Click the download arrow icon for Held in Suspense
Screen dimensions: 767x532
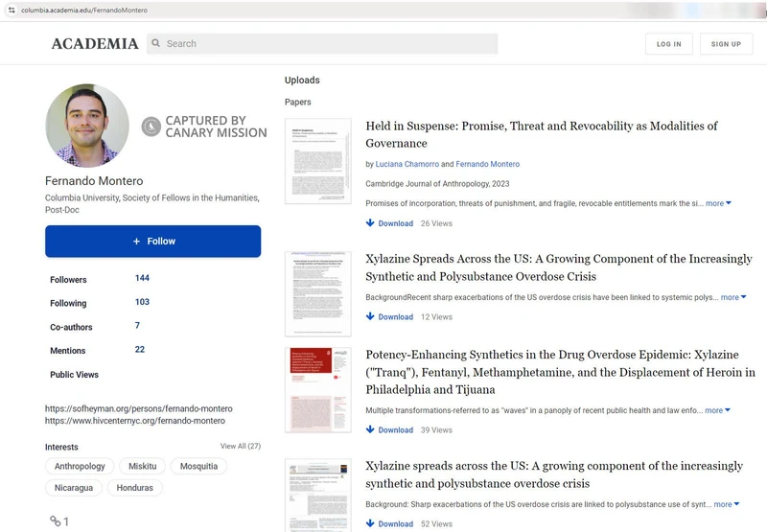click(371, 223)
